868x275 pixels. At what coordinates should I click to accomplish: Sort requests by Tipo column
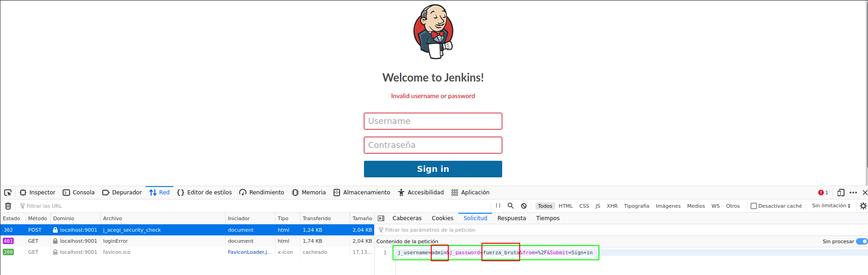coord(287,218)
